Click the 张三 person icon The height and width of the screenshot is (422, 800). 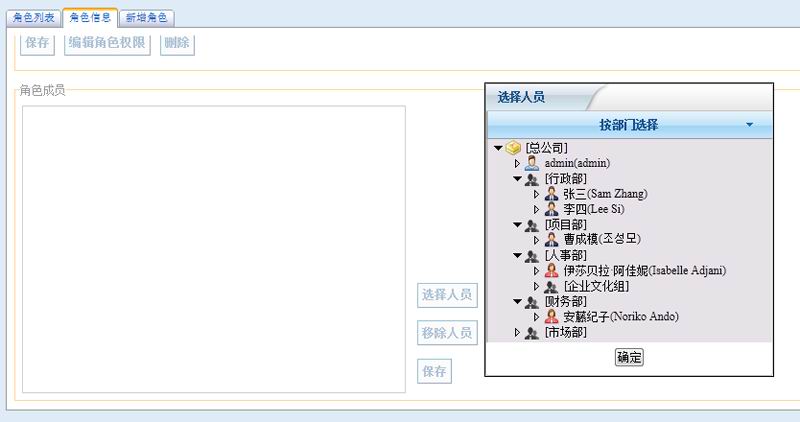pyautogui.click(x=551, y=194)
